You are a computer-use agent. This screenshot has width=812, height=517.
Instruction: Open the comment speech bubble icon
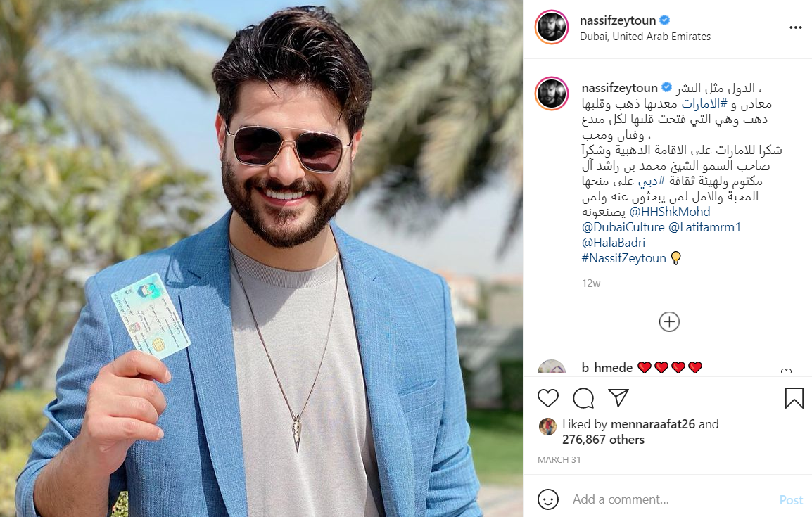point(583,398)
